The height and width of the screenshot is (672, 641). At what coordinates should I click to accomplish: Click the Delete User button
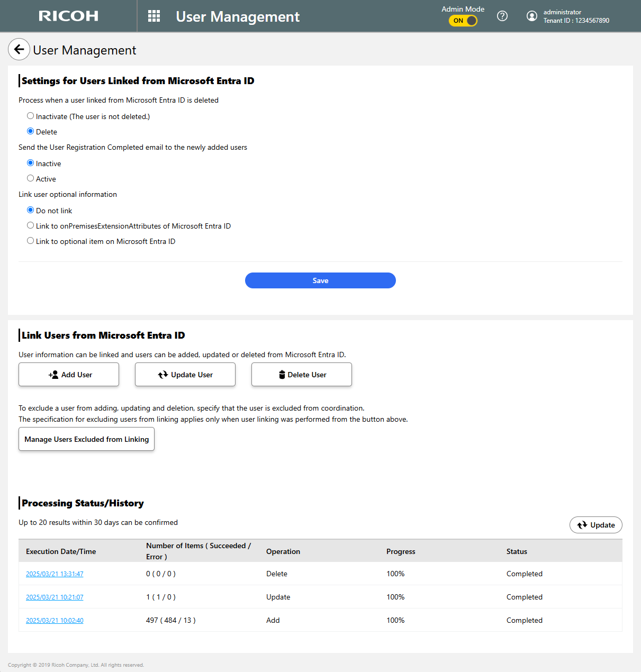pyautogui.click(x=302, y=375)
